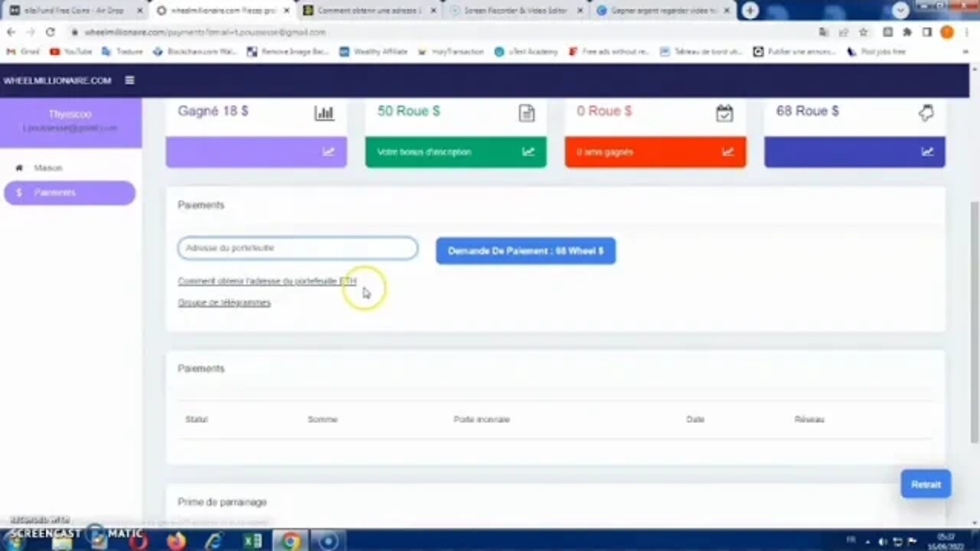Click the Retrait button
This screenshot has width=980, height=551.
point(926,484)
